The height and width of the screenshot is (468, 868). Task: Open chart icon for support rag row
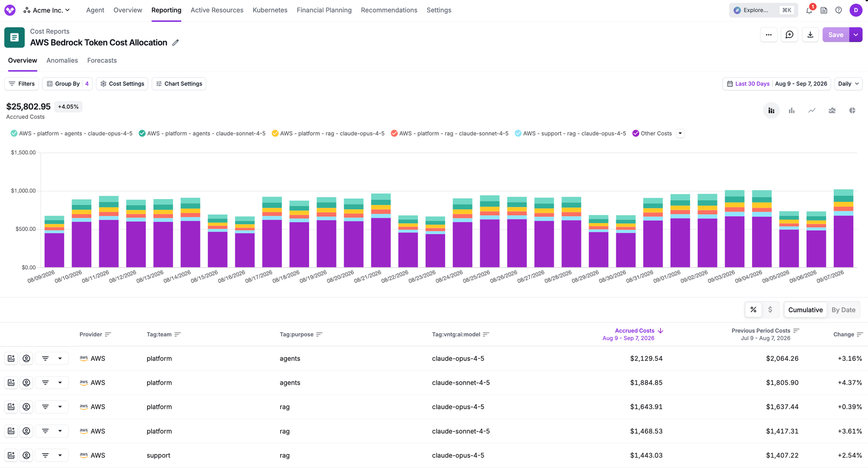tap(11, 455)
